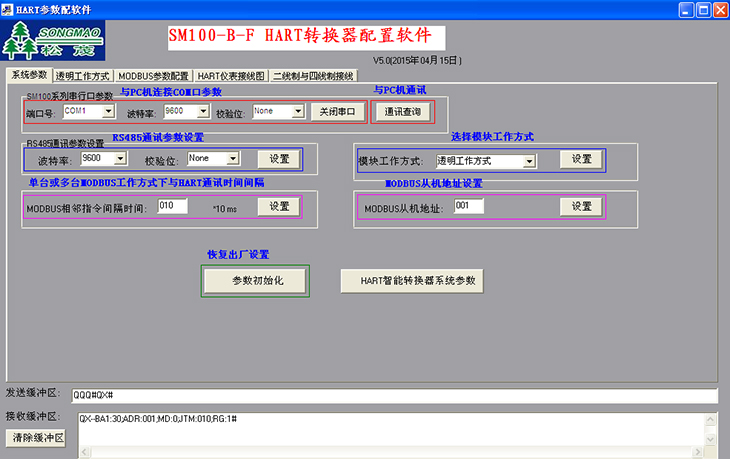Expand the serial port parity None dropdown
The image size is (730, 459).
pos(298,111)
